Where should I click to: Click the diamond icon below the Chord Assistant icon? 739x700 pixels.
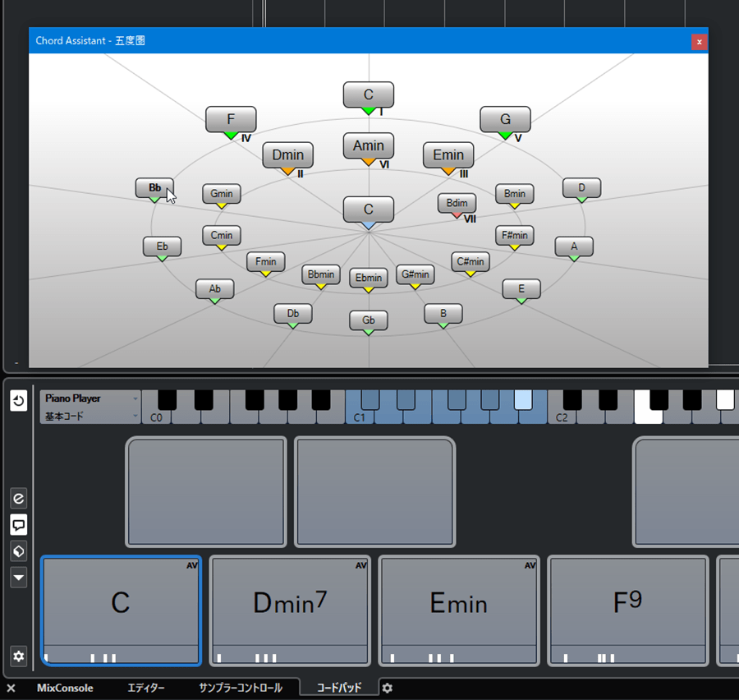[x=18, y=551]
